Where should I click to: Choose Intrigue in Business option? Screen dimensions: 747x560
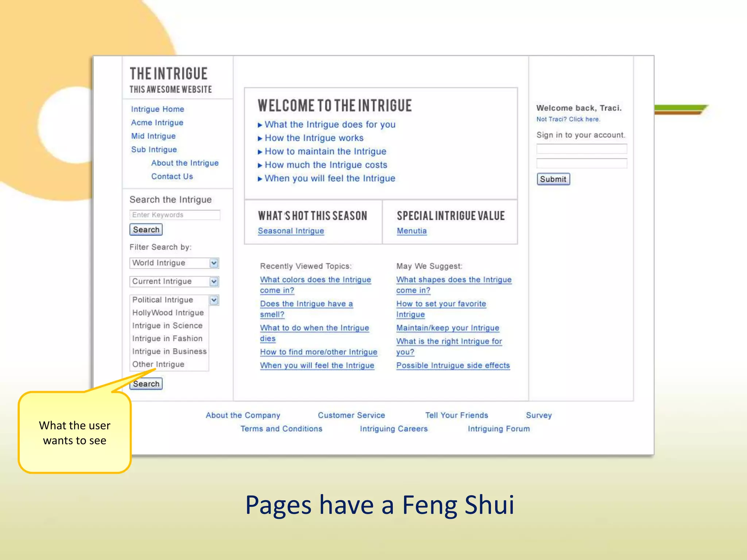point(169,351)
